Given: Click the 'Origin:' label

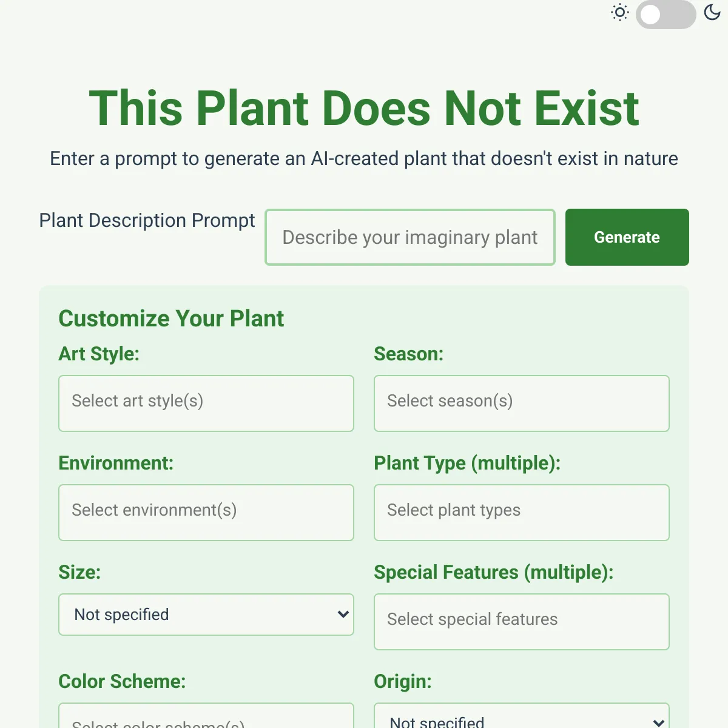Looking at the screenshot, I should click(x=403, y=681).
